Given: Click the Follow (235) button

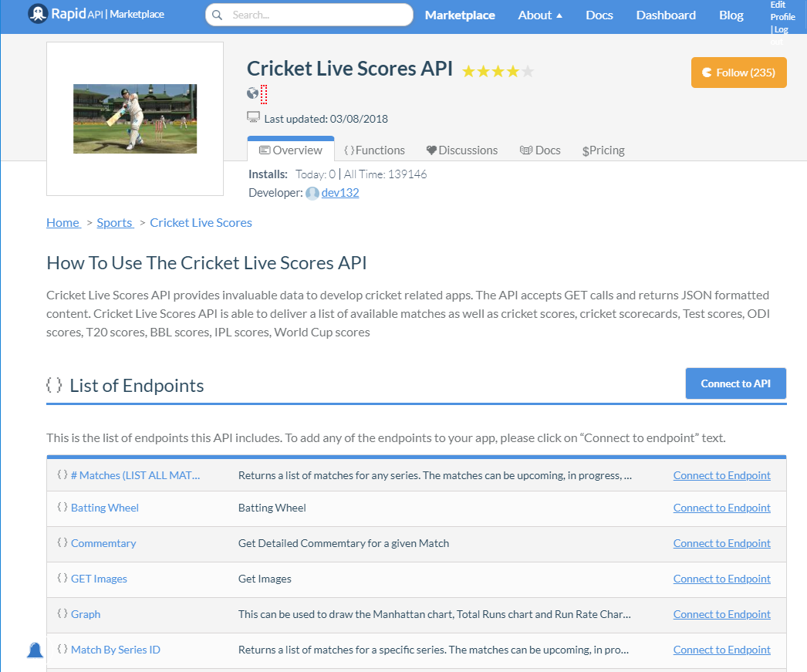Looking at the screenshot, I should 738,73.
